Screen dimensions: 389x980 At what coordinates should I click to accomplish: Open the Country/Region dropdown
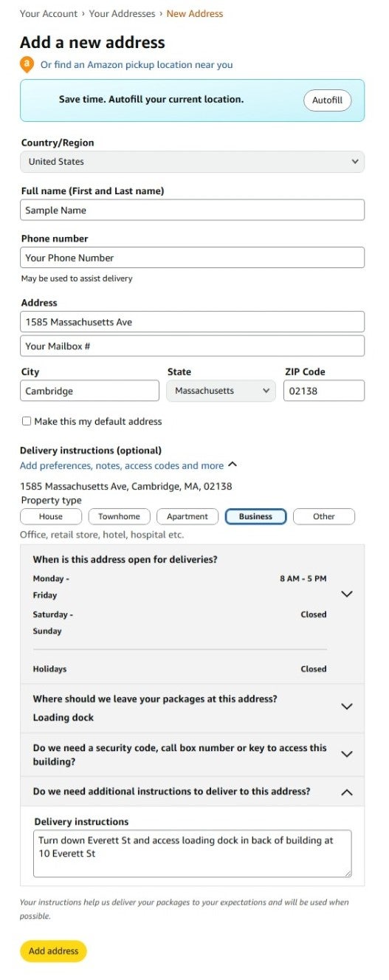coord(192,162)
